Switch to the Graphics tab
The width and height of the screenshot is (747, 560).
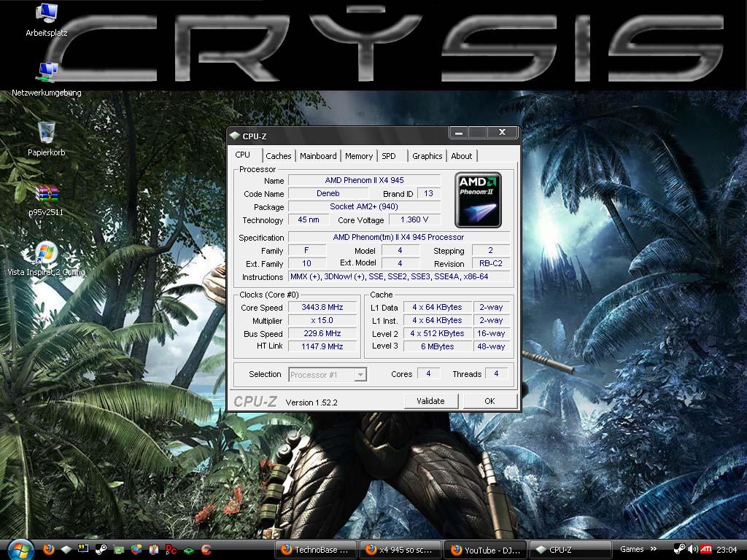coord(427,156)
